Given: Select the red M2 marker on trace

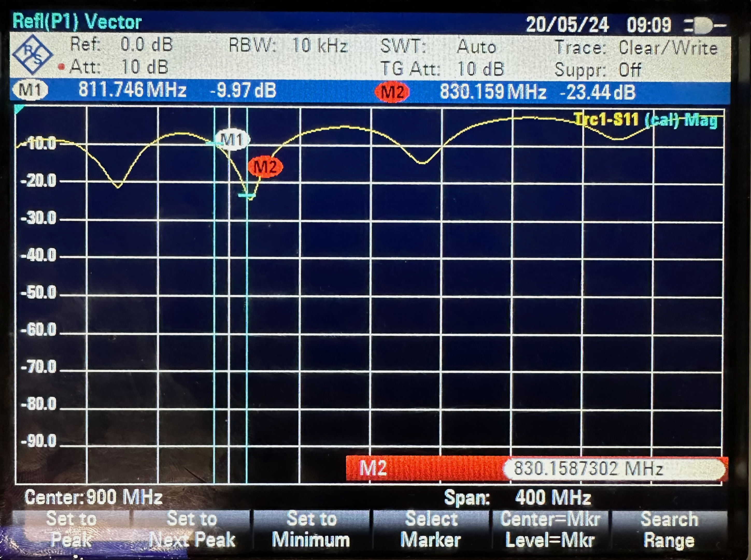Looking at the screenshot, I should point(265,167).
